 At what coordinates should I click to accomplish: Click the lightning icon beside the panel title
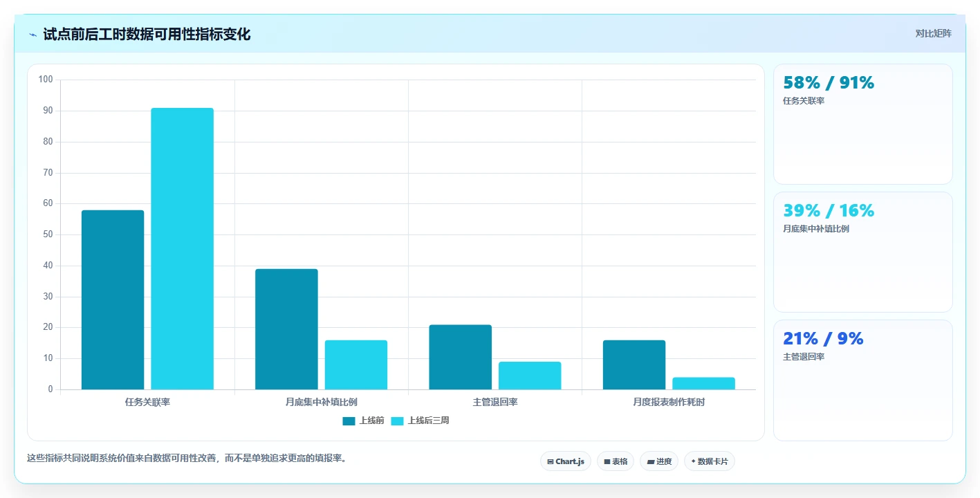click(33, 35)
